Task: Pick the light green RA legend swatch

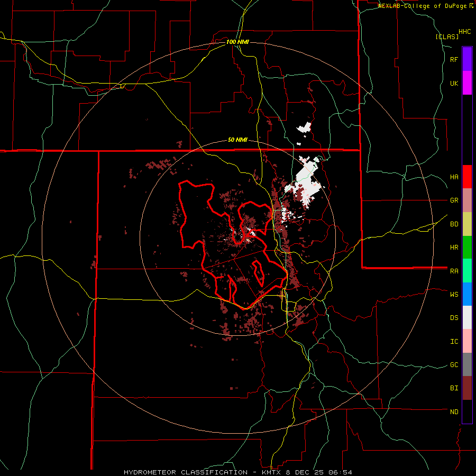Action: 467,271
